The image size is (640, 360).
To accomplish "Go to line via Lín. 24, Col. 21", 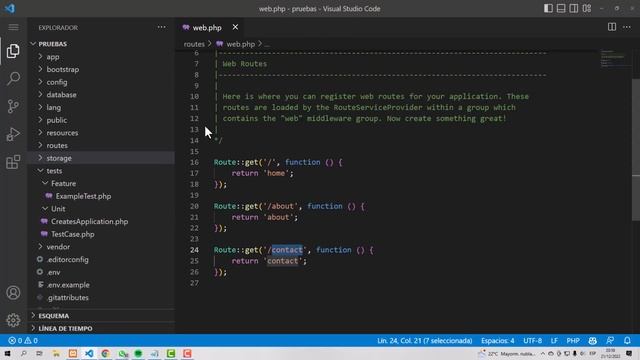I will (x=424, y=340).
